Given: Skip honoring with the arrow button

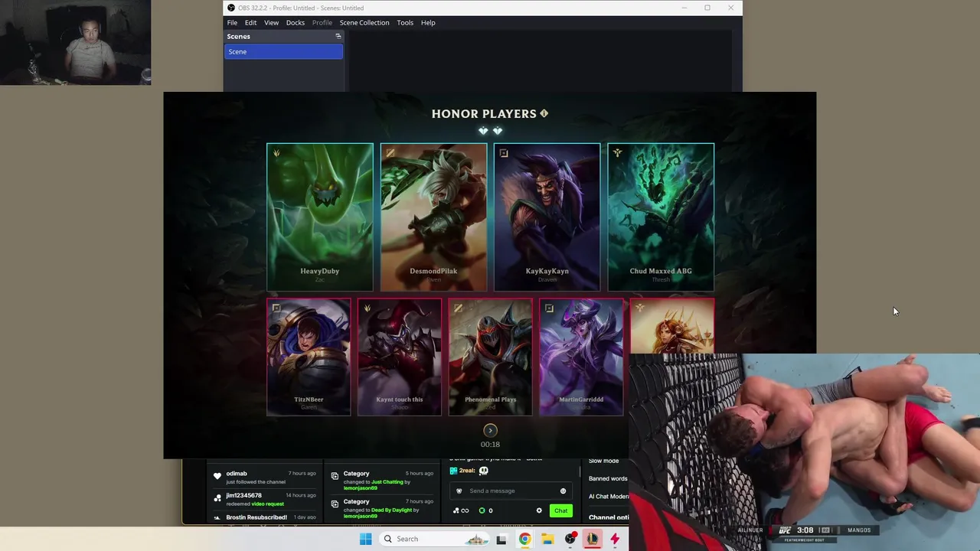Looking at the screenshot, I should coord(490,431).
